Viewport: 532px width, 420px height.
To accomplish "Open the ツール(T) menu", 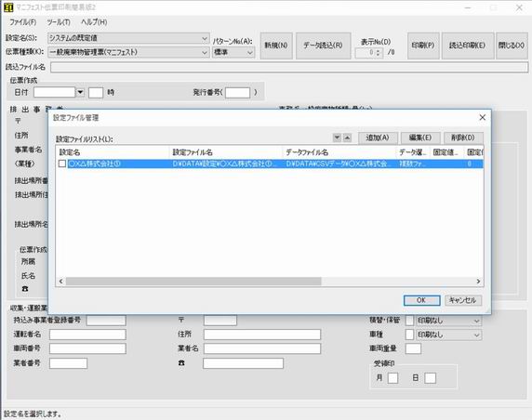I will (x=59, y=22).
